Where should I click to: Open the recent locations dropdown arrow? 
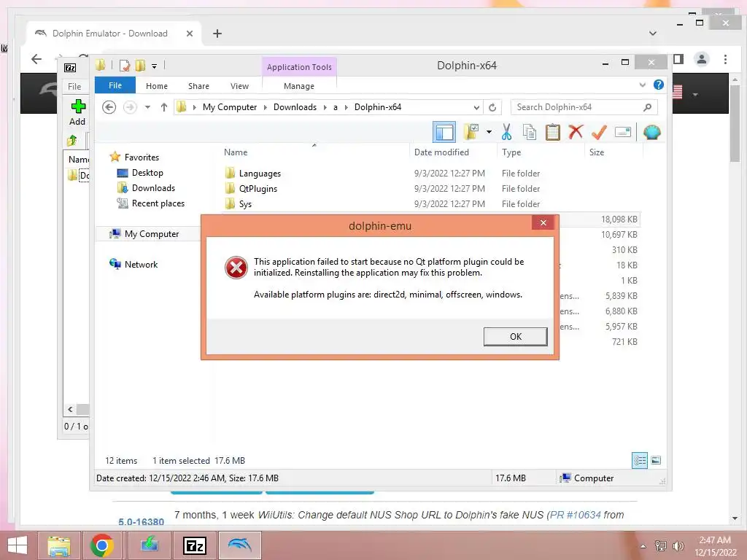click(147, 108)
